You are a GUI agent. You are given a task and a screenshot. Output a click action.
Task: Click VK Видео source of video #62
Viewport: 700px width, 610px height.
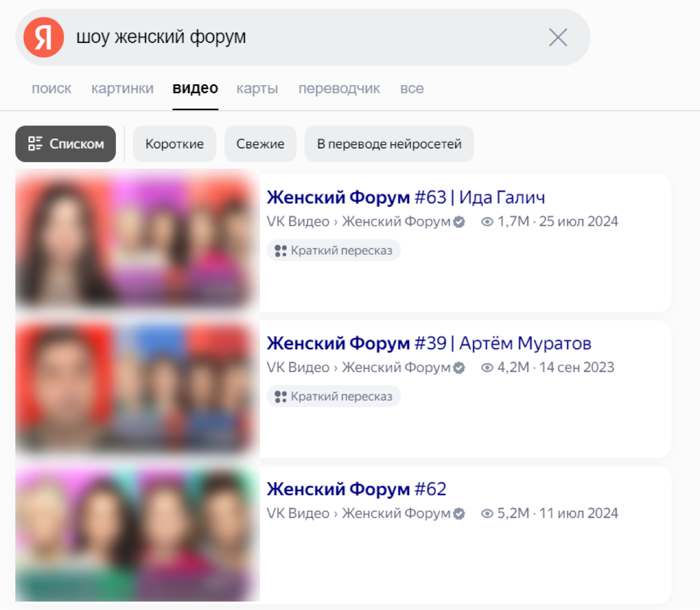(x=298, y=514)
